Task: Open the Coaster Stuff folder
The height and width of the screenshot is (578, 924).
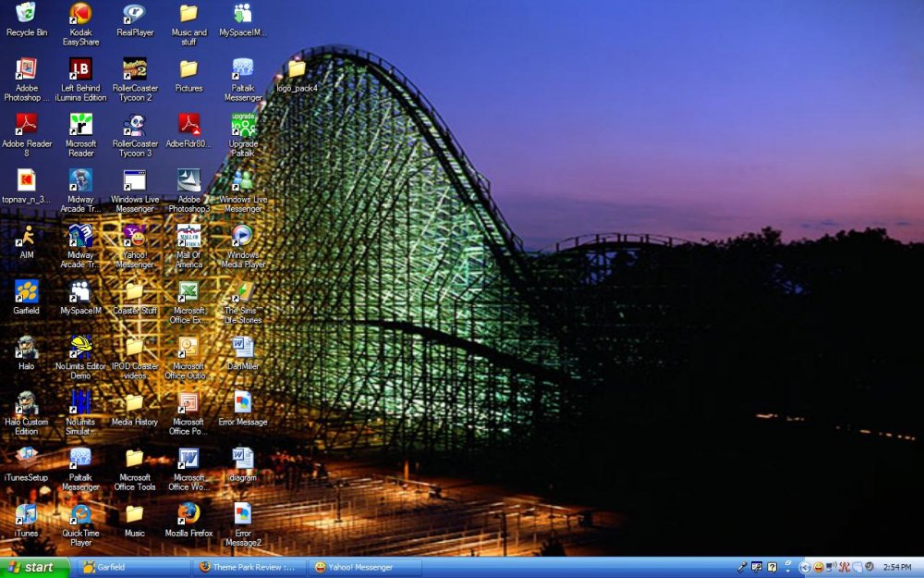Action: (x=135, y=292)
